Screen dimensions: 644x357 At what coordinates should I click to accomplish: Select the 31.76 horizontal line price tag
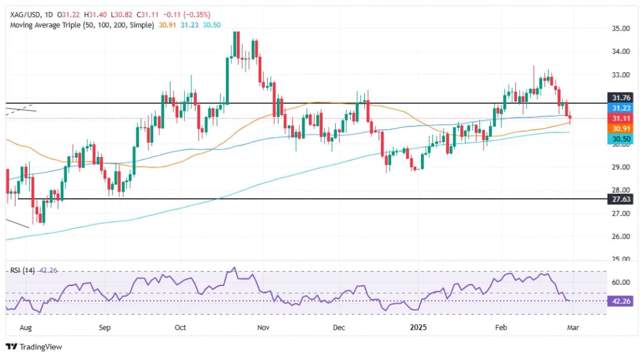click(x=622, y=97)
